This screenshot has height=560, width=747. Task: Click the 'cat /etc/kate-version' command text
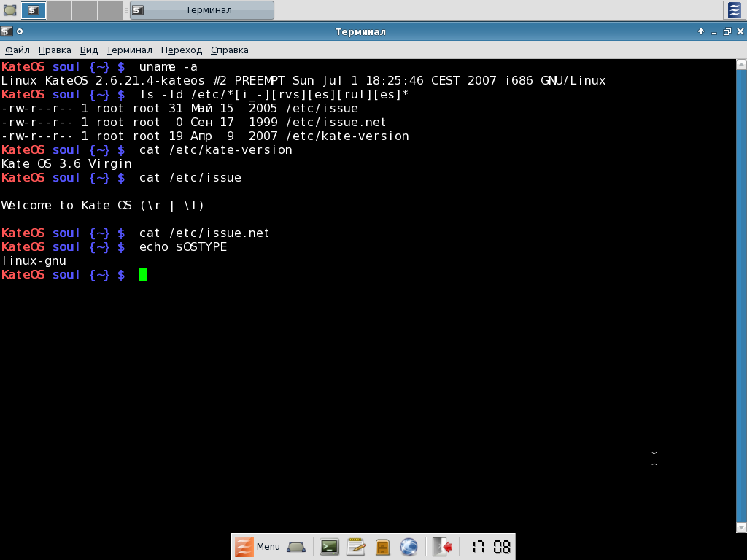[216, 149]
